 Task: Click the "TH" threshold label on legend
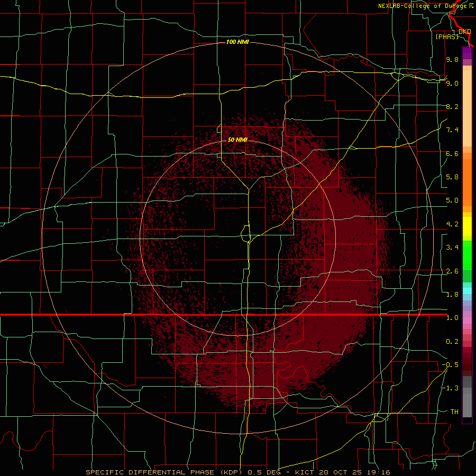pyautogui.click(x=454, y=412)
